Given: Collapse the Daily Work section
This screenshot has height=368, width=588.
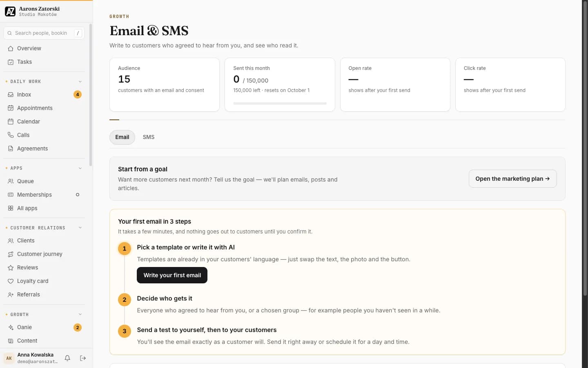Looking at the screenshot, I should pyautogui.click(x=80, y=81).
